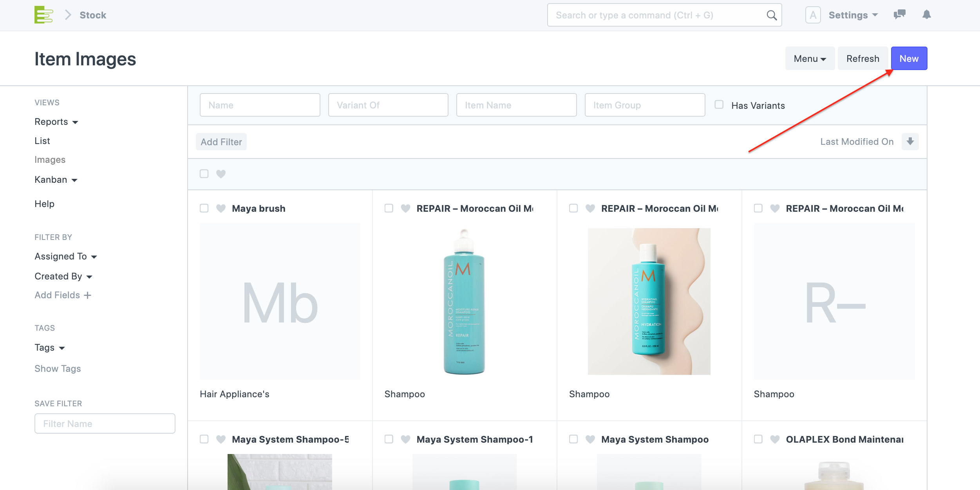Click the Filter Name save field
Image resolution: width=980 pixels, height=490 pixels.
pos(105,423)
